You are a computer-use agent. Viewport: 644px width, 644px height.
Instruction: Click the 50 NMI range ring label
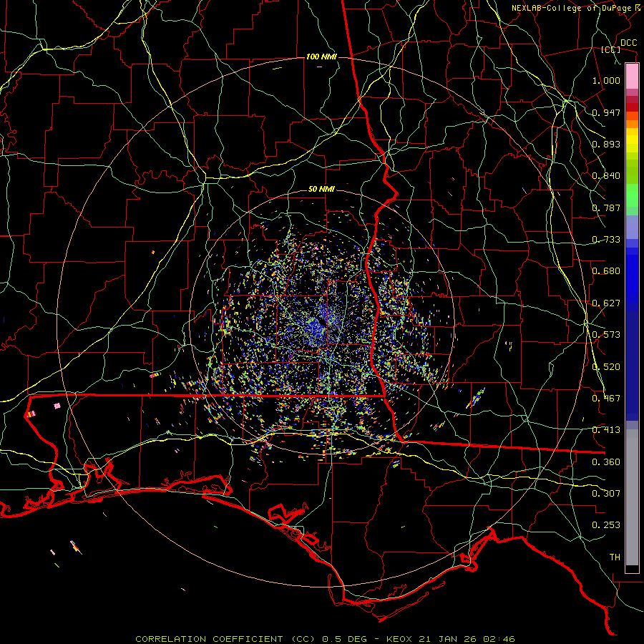tap(321, 190)
